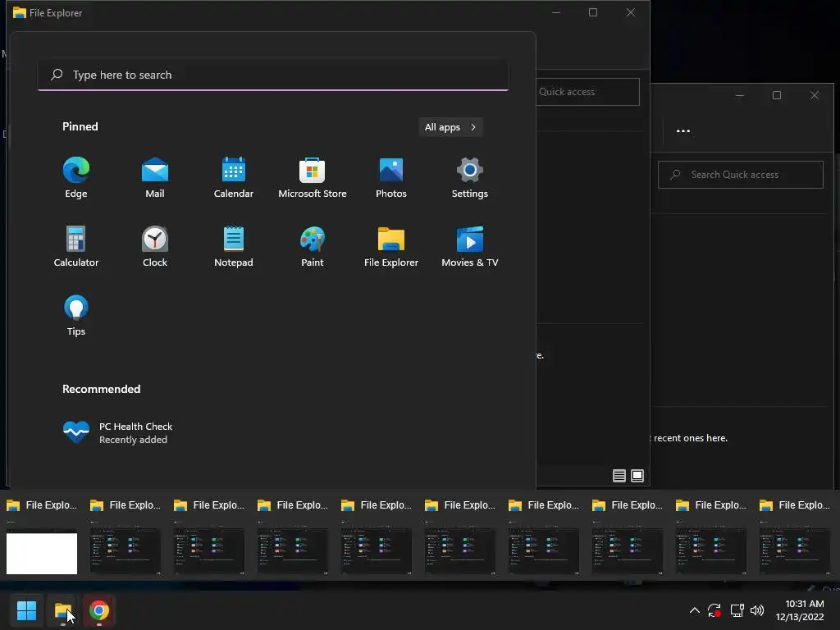Click the File Explorer taskbar icon

(x=62, y=610)
